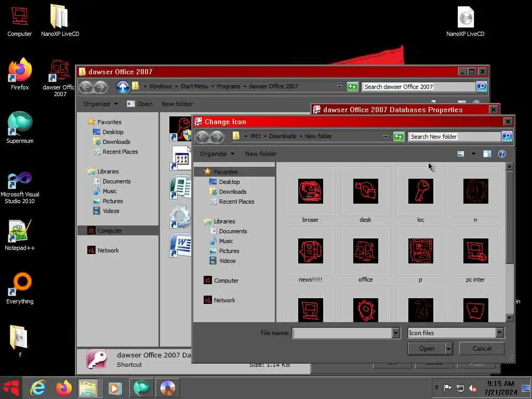Refresh the New folder location
The image size is (532, 399).
point(398,137)
